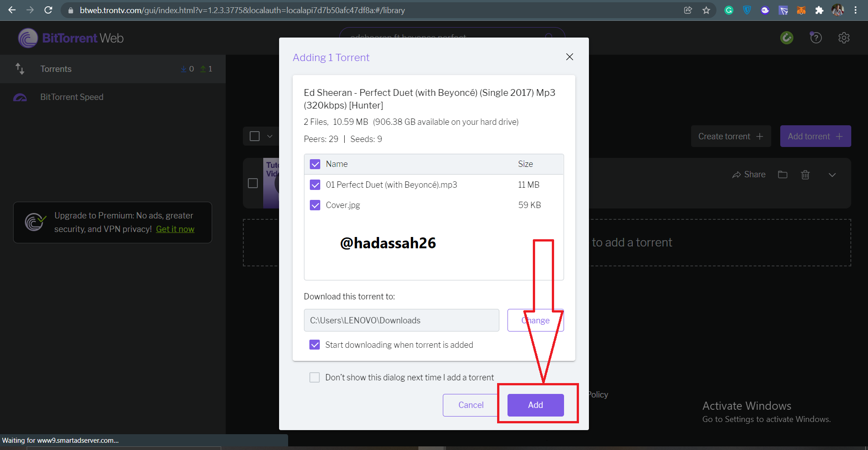This screenshot has height=450, width=868.
Task: Click the Seeds: 9 text
Action: click(366, 139)
